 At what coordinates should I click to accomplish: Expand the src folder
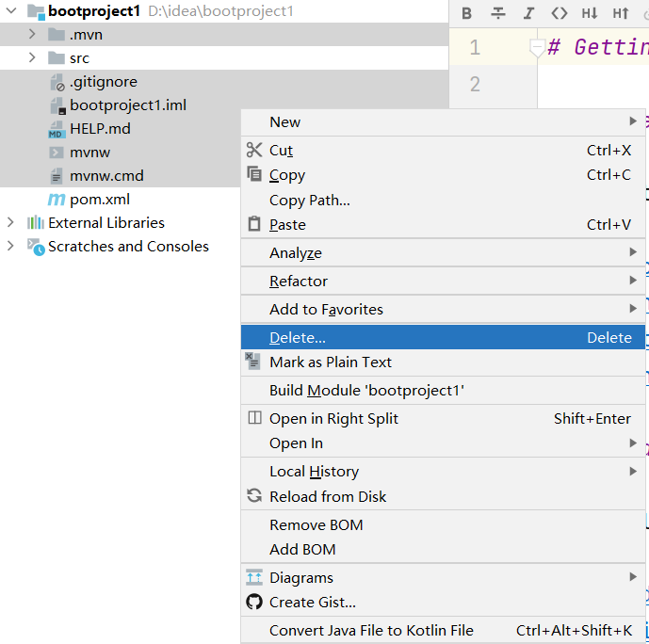click(x=32, y=58)
